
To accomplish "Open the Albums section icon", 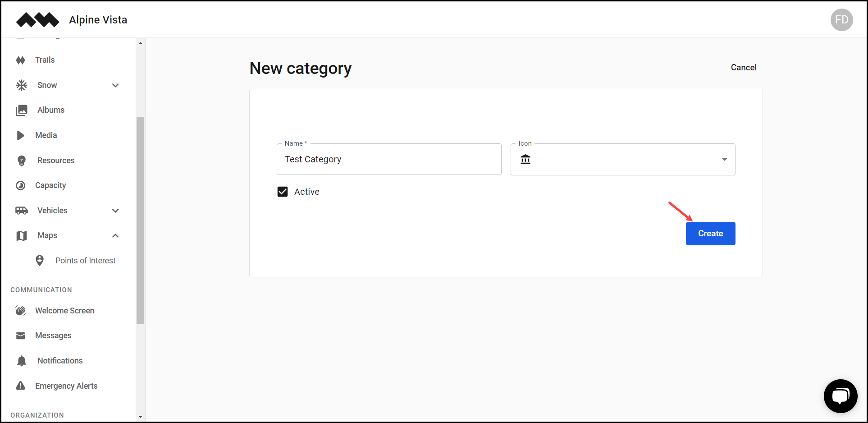I will [x=21, y=110].
